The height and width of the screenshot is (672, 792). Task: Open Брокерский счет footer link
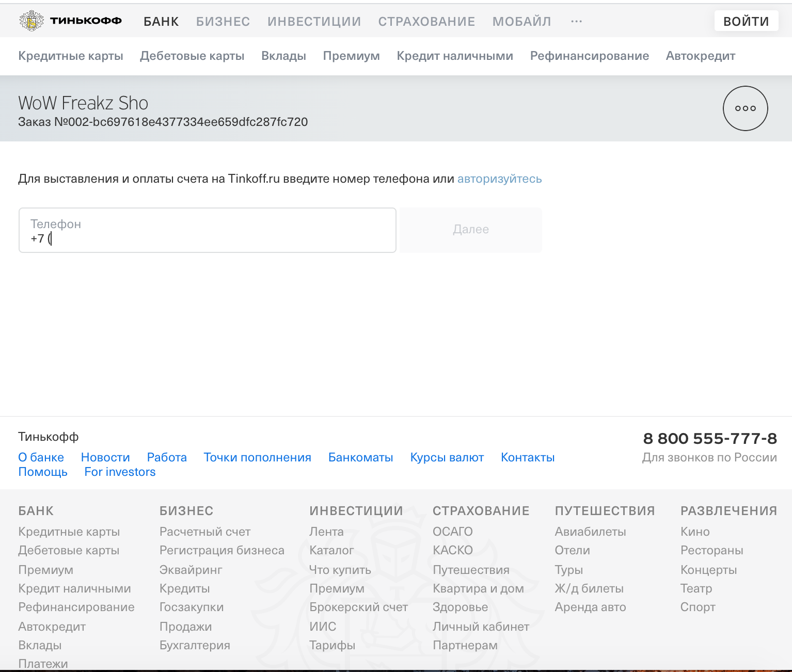(359, 607)
